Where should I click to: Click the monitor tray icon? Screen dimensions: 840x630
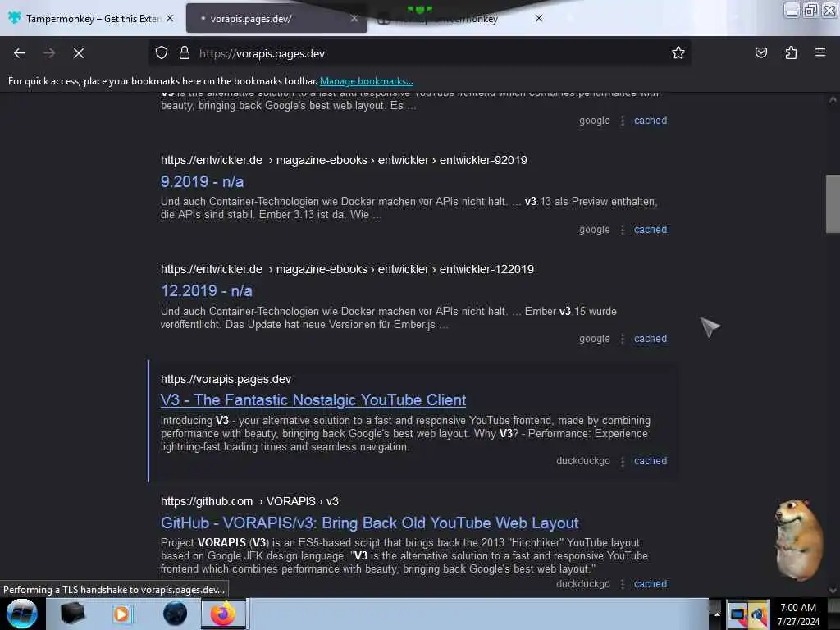737,614
